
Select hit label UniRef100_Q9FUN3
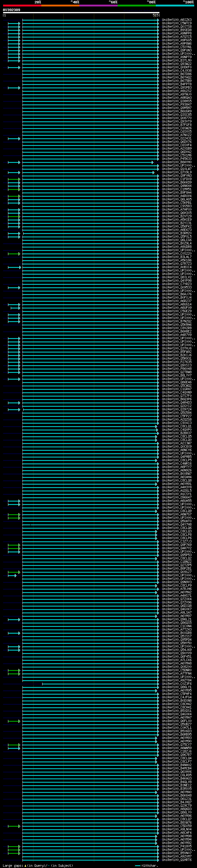[177, 50]
